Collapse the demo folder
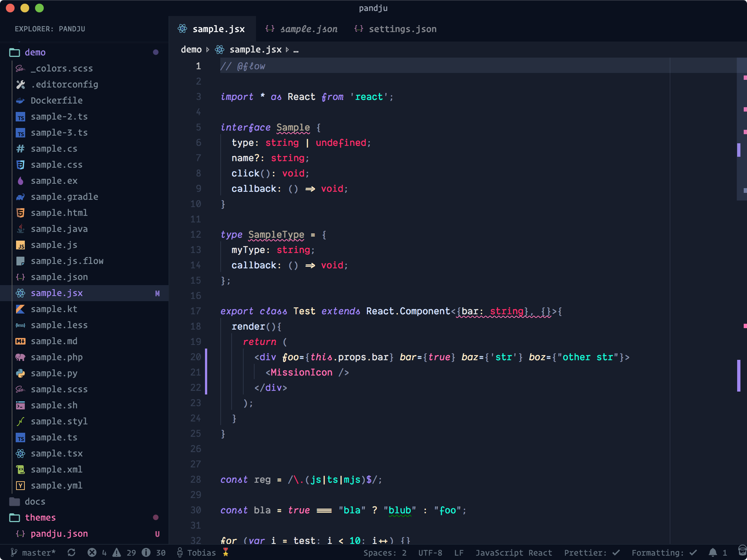The image size is (747, 560). pos(35,52)
